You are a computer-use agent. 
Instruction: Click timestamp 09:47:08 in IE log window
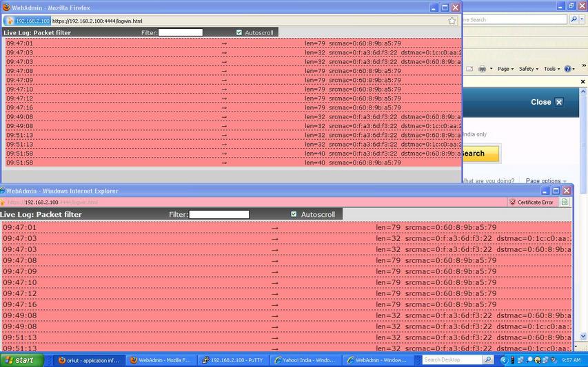(20, 260)
